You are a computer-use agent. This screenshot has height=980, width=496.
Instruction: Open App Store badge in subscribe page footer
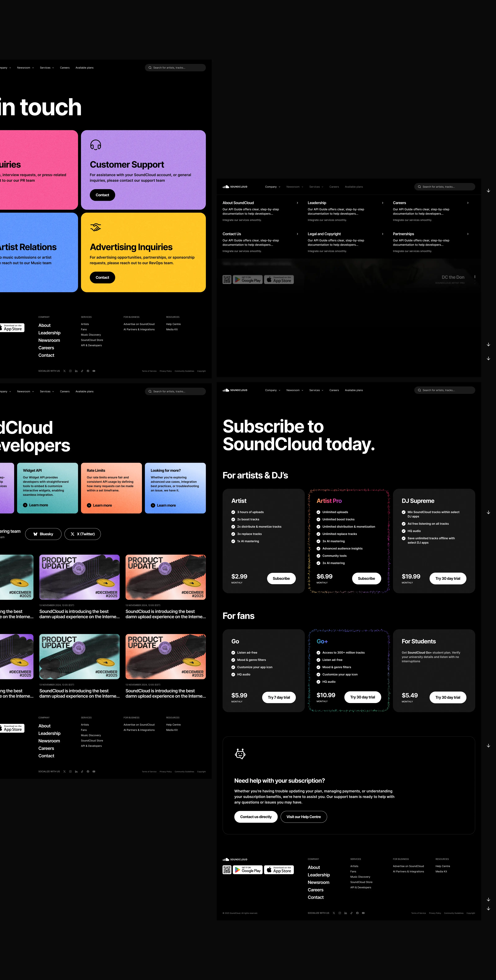pyautogui.click(x=279, y=870)
